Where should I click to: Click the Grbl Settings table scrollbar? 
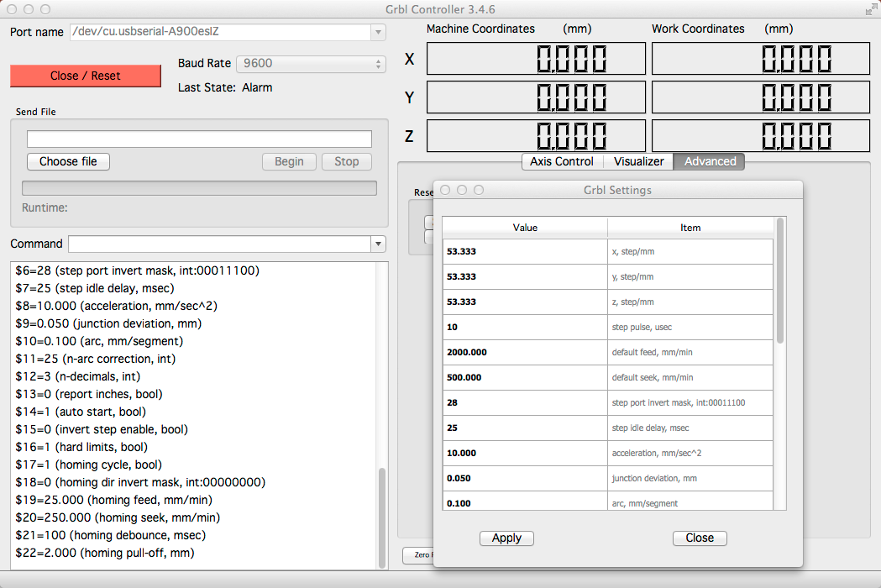(780, 281)
